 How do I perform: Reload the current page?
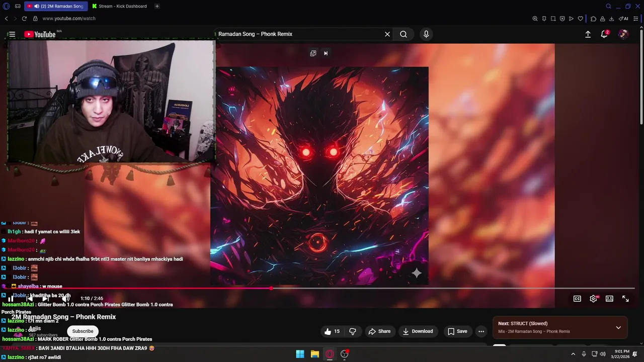(x=24, y=19)
